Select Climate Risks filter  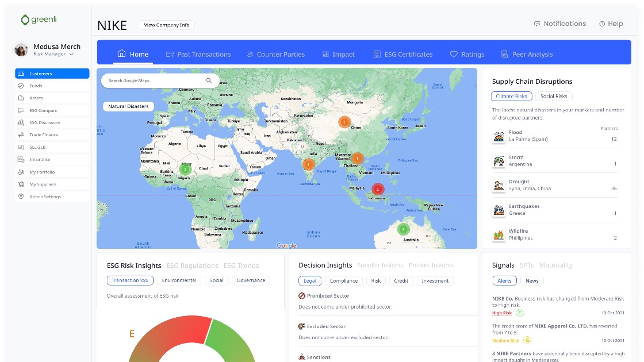(511, 96)
